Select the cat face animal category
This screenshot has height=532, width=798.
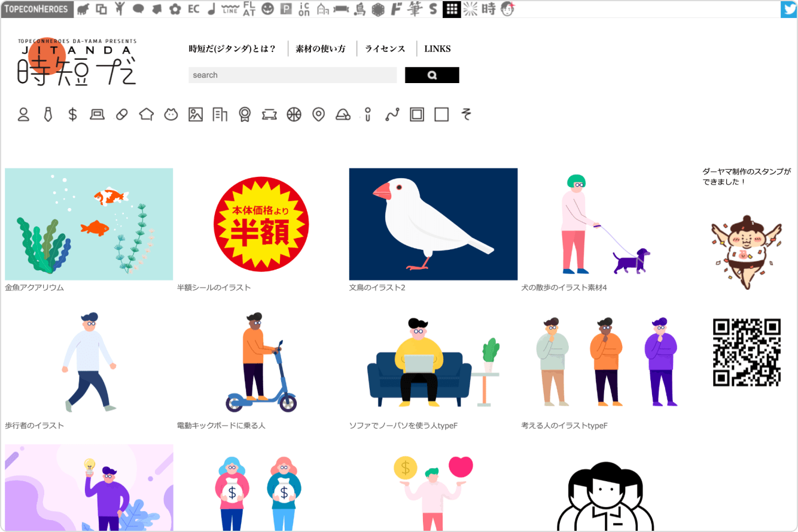pyautogui.click(x=171, y=114)
